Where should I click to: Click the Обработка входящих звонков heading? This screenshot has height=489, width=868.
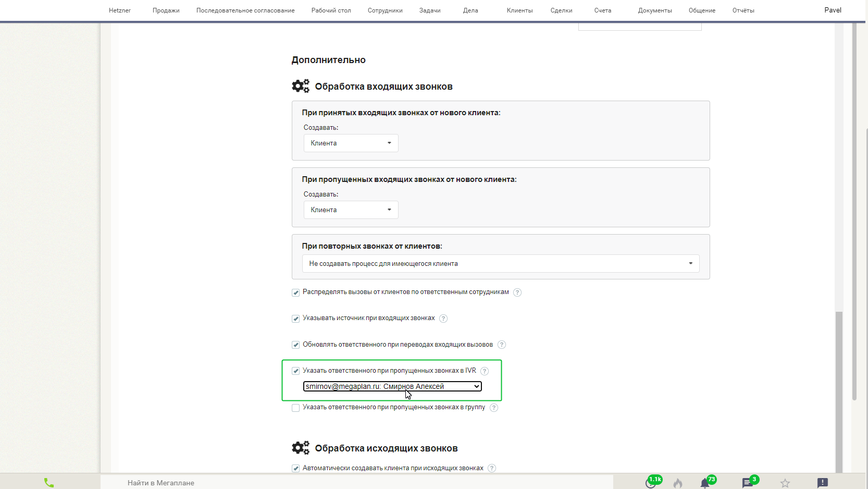click(x=383, y=87)
